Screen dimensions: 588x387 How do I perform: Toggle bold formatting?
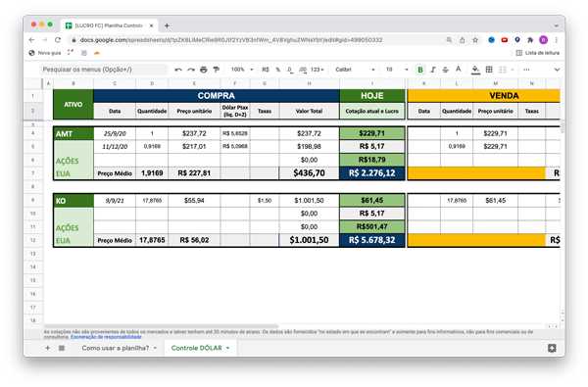420,70
